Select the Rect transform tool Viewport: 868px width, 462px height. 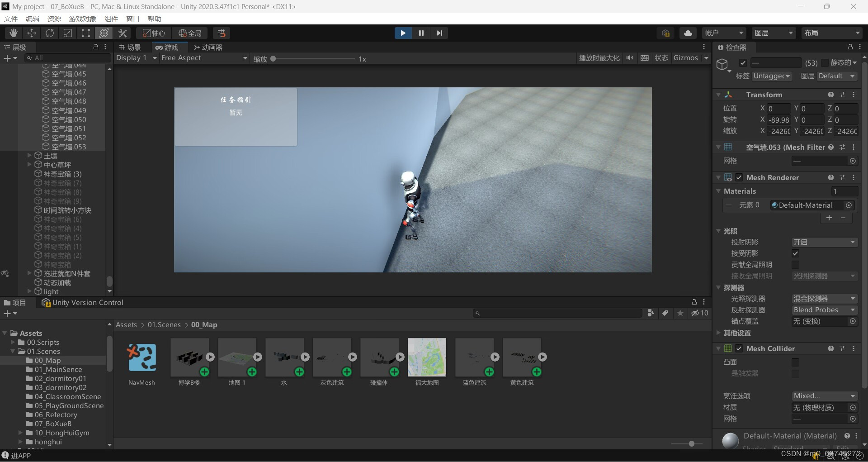86,33
